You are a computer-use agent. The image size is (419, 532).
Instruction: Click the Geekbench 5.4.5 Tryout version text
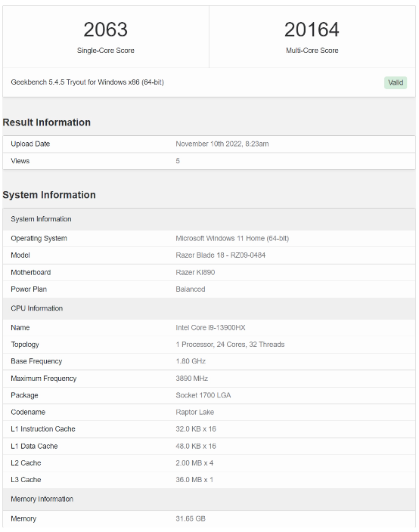(87, 82)
